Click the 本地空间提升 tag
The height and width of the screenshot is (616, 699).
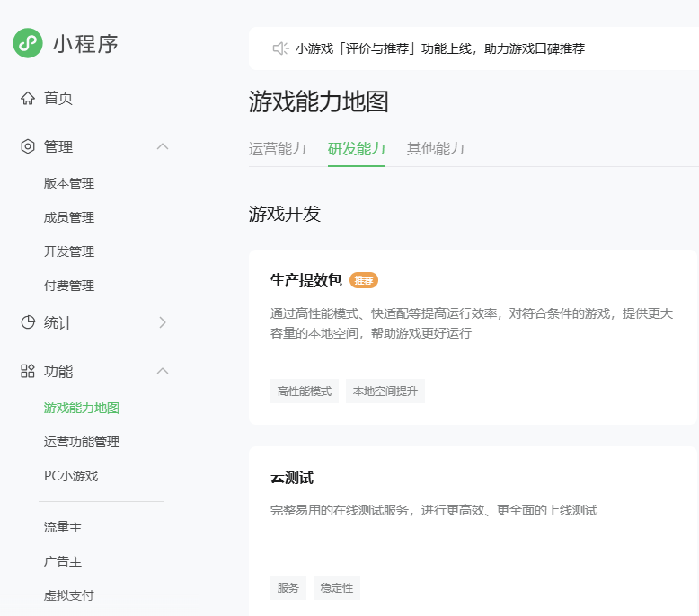coord(385,392)
